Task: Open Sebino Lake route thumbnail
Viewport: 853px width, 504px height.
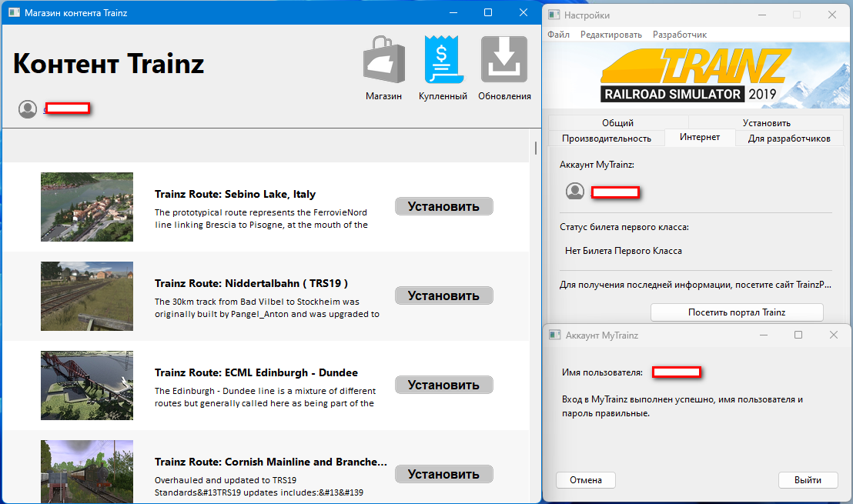Action: click(87, 207)
